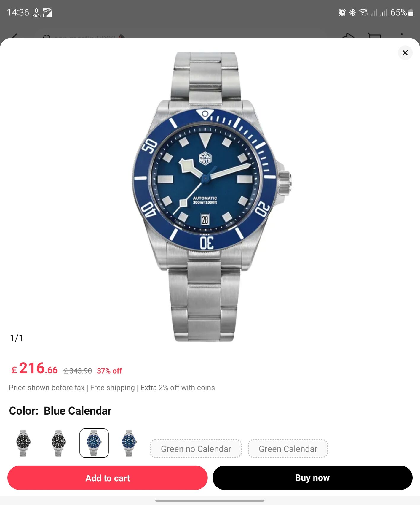Image resolution: width=420 pixels, height=505 pixels.
Task: Choose the unselected blue watch thumbnail
Action: (x=129, y=443)
